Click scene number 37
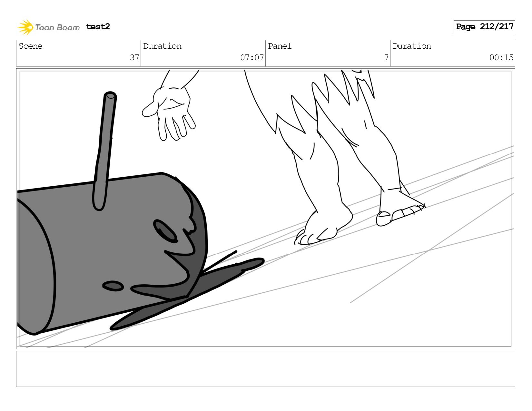The image size is (532, 411). [134, 58]
